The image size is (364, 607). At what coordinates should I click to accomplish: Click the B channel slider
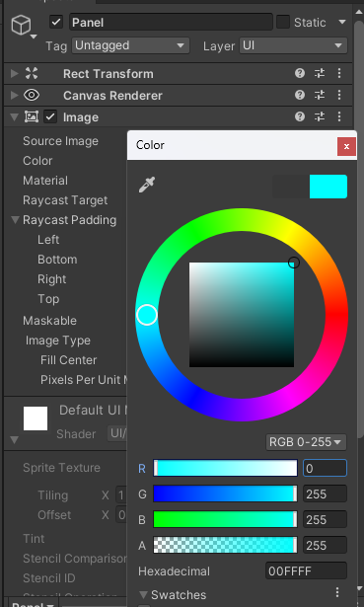pos(225,519)
